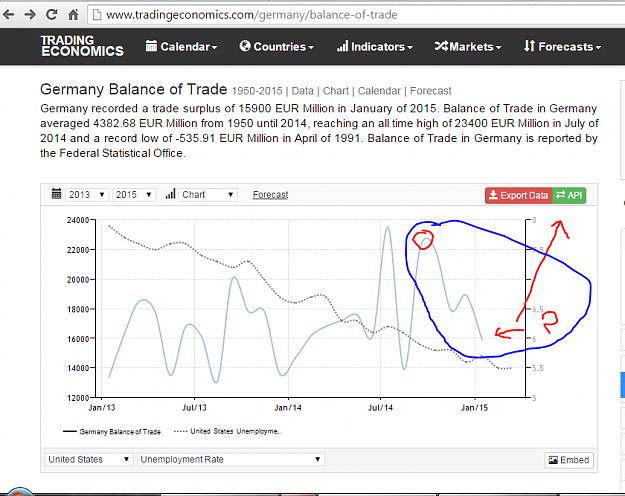Expand the Indicators menu
The height and width of the screenshot is (496, 625).
[375, 47]
